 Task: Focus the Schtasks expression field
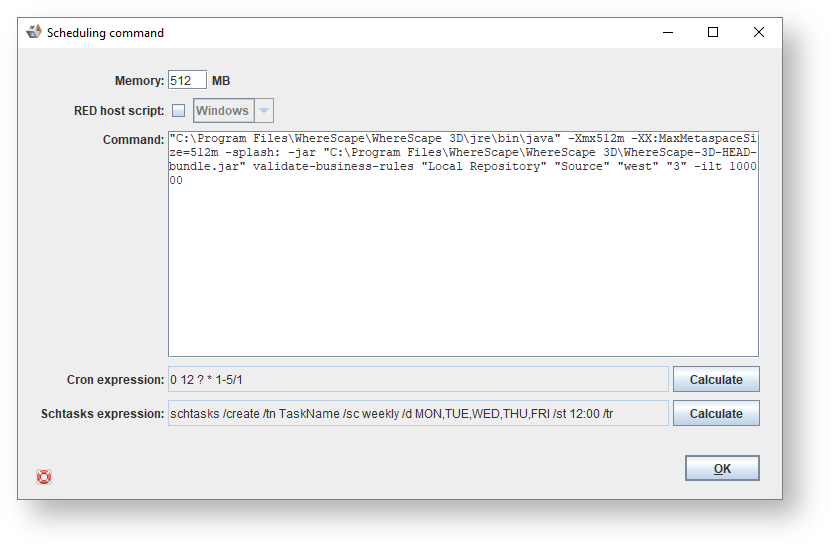418,413
